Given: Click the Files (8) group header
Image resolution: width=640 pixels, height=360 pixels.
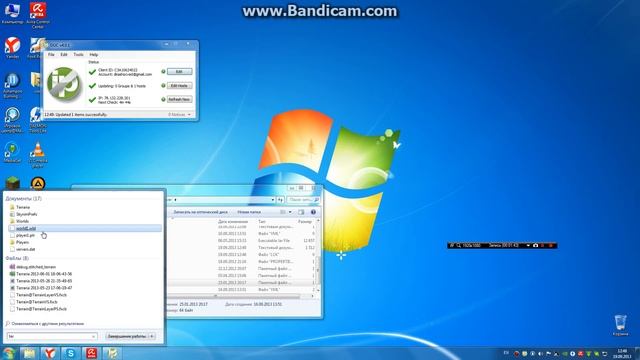Looking at the screenshot, I should [17, 258].
